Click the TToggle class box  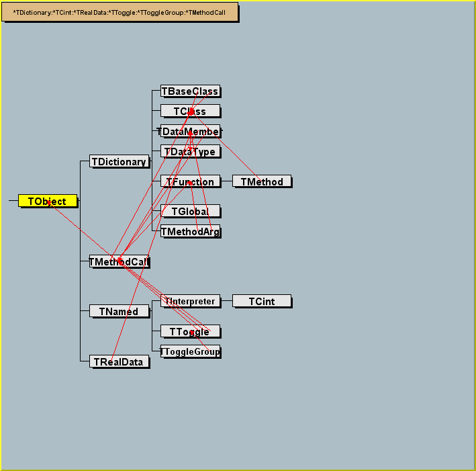pyautogui.click(x=190, y=332)
